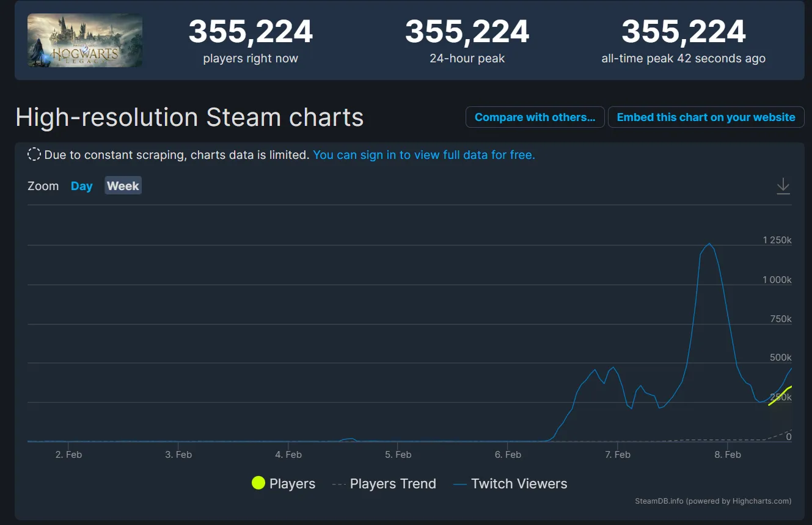Click Embed this chart on your website
This screenshot has height=525, width=812.
click(706, 117)
